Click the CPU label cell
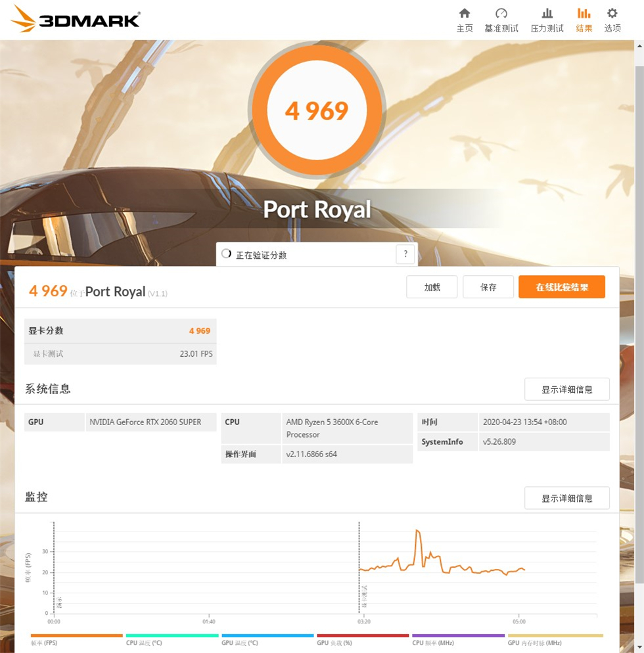Viewport: 644px width, 653px height. click(251, 428)
